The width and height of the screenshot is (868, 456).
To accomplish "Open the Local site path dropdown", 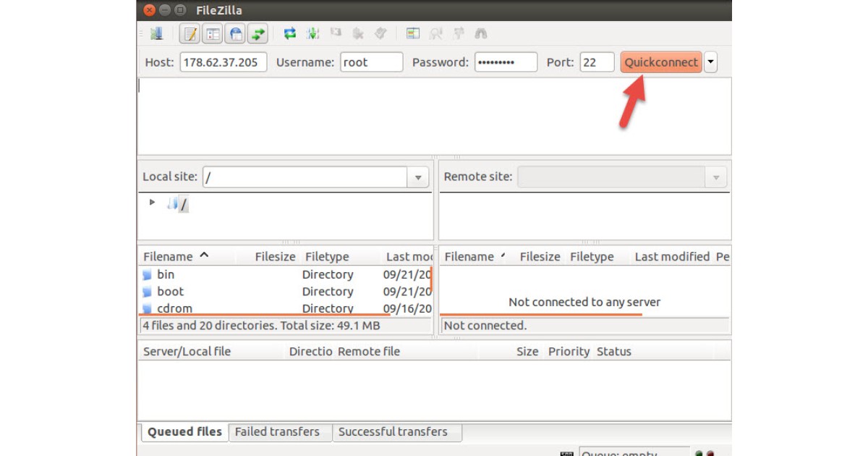I will click(417, 177).
